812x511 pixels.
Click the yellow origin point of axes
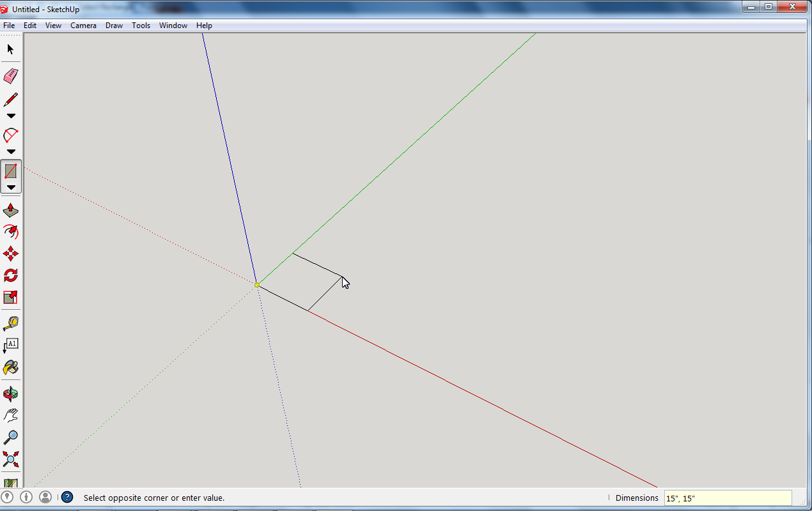(257, 285)
